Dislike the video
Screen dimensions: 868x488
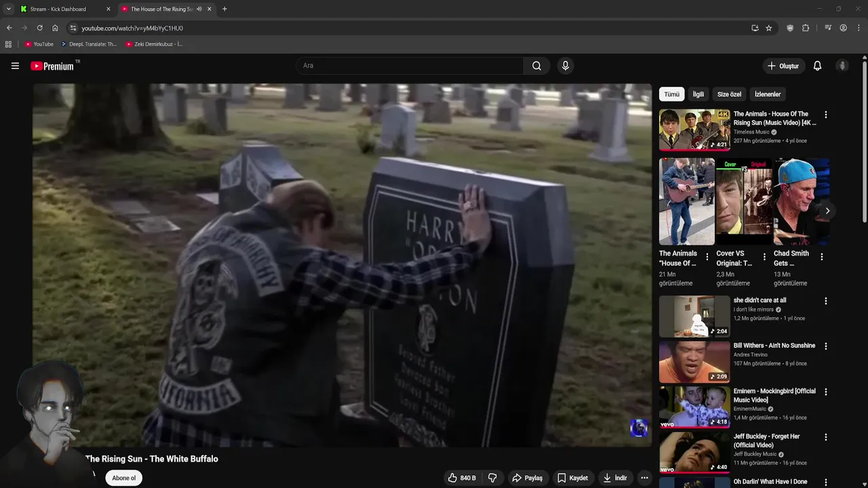(492, 478)
